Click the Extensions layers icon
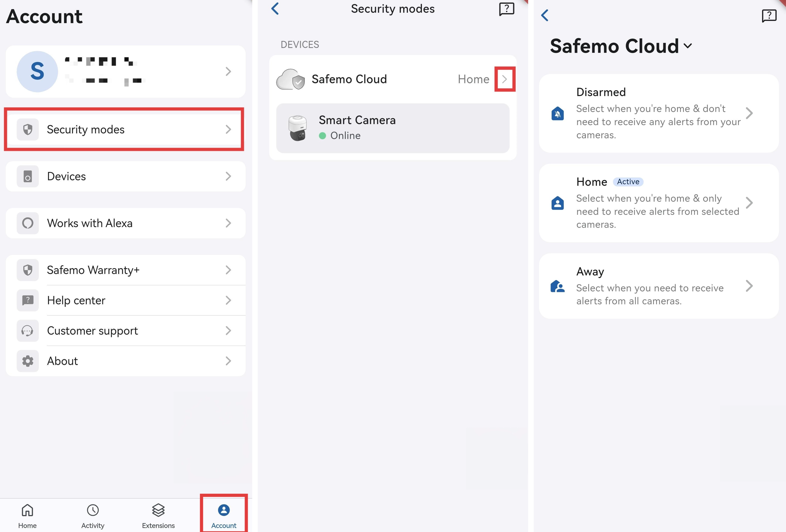Screen dimensions: 786x532 click(x=158, y=510)
